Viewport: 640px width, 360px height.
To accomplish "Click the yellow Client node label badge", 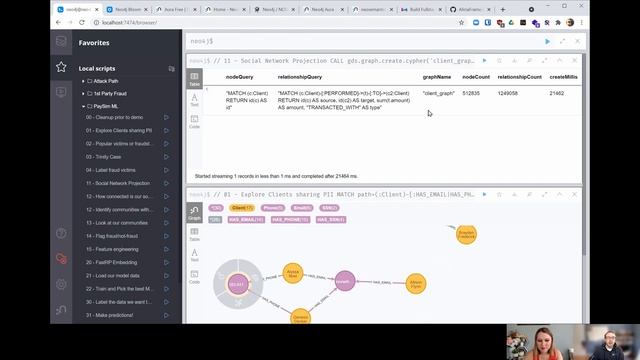I will click(242, 208).
